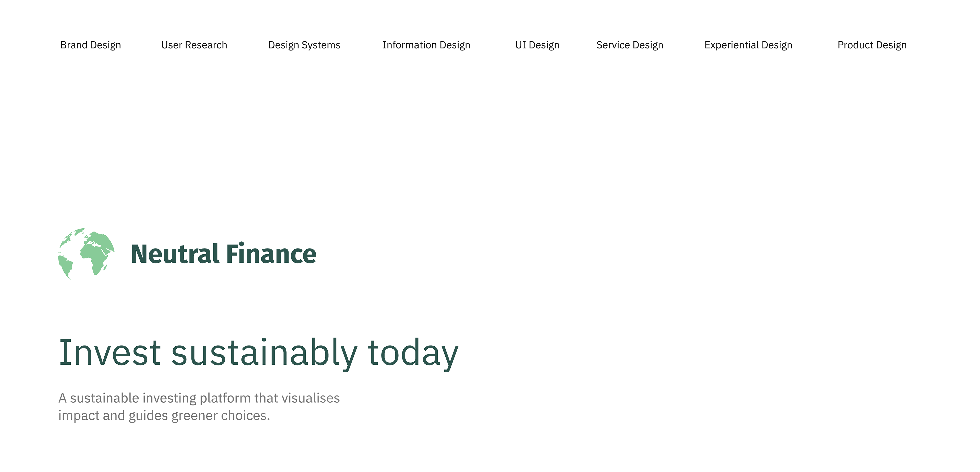The image size is (980, 472).
Task: Click the word "platform" in the description
Action: [225, 398]
